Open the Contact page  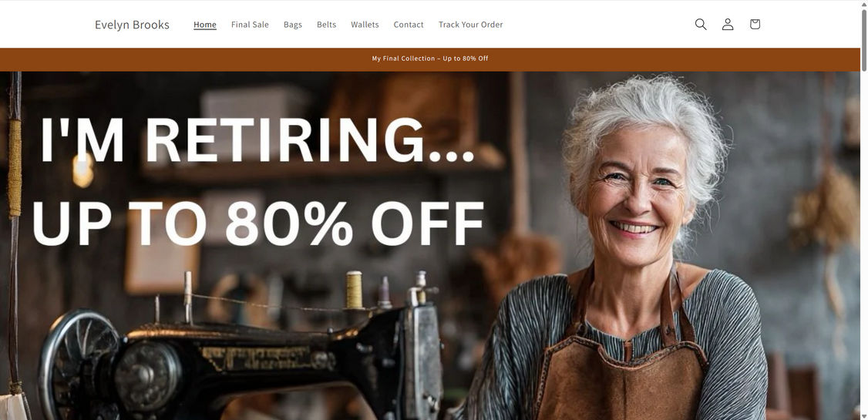(409, 25)
